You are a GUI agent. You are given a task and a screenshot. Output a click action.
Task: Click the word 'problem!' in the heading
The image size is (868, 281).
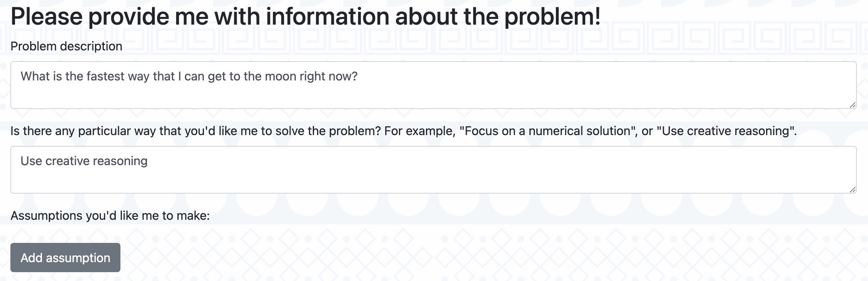(x=553, y=17)
